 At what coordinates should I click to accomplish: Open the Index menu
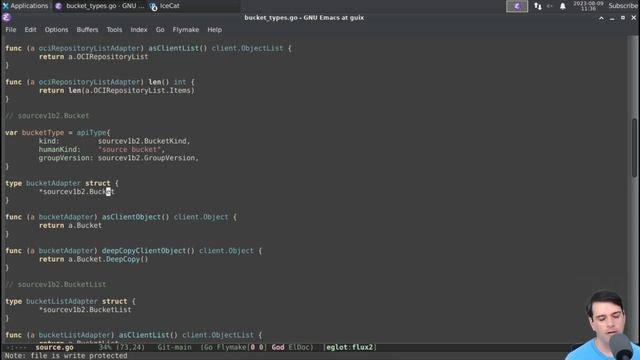click(x=139, y=30)
